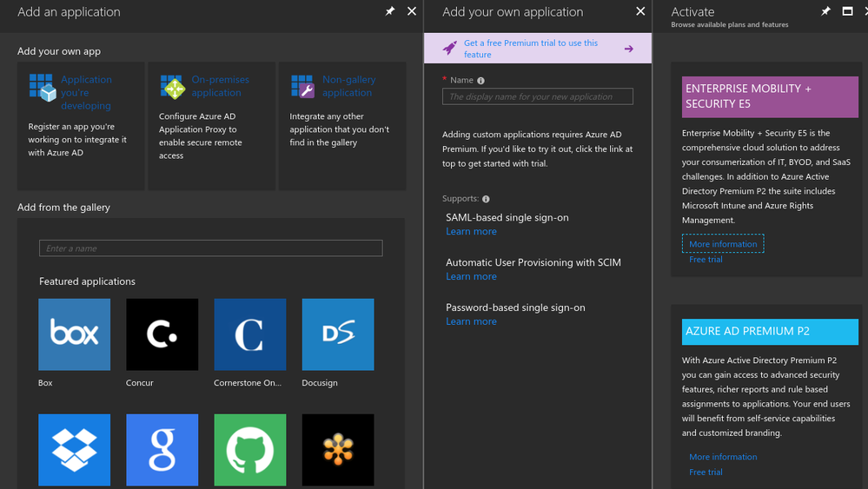Click Password-based single sign-on text
868x489 pixels.
click(x=515, y=307)
